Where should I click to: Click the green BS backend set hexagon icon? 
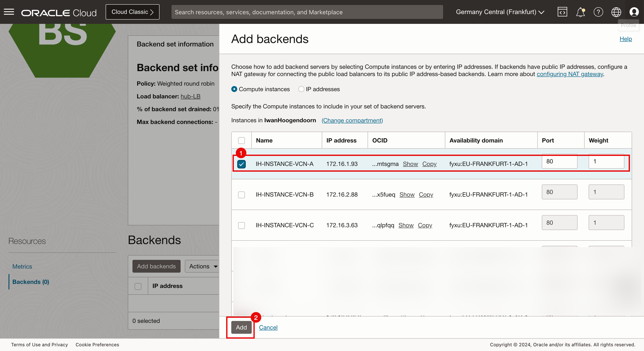pyautogui.click(x=62, y=50)
